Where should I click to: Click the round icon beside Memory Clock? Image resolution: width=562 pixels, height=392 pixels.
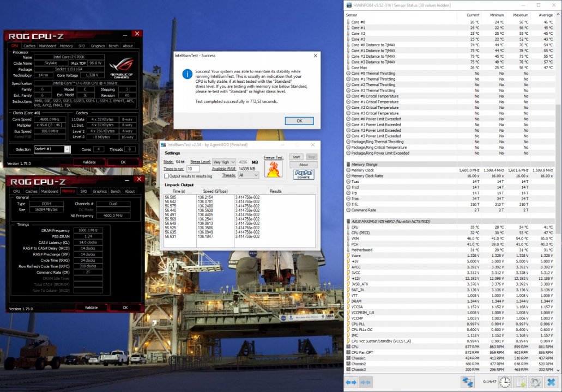point(348,170)
